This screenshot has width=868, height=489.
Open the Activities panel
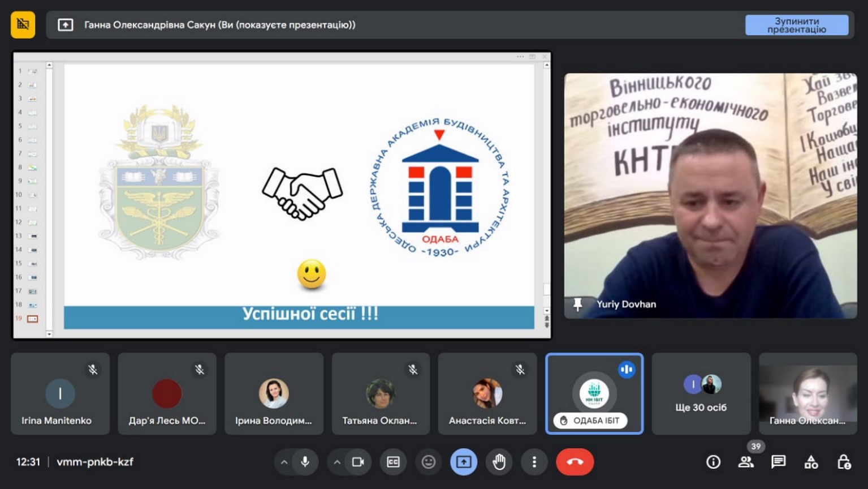point(811,462)
